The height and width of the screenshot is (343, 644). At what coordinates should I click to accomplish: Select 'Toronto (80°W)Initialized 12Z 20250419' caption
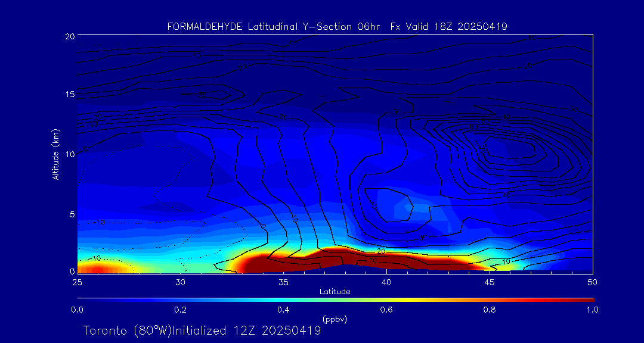pyautogui.click(x=202, y=330)
